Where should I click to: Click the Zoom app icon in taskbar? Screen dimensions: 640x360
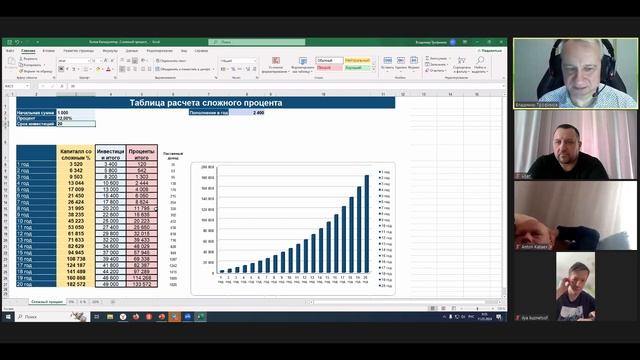(188, 317)
